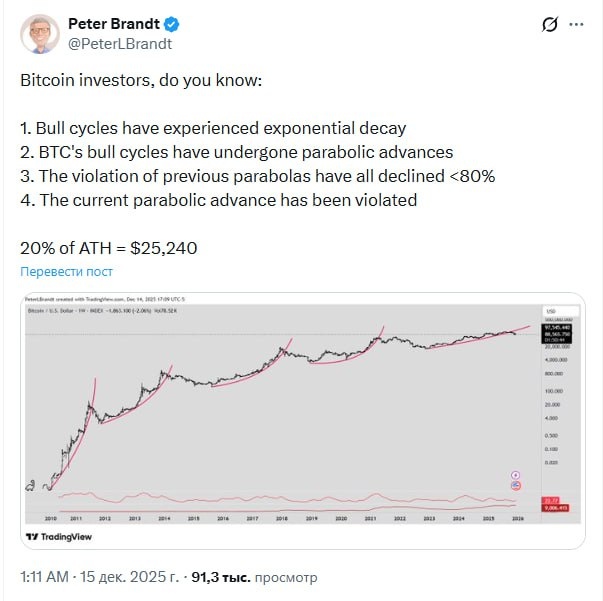Screen dimensions: 603x601
Task: Click the TradingView logo on chart
Action: [60, 536]
